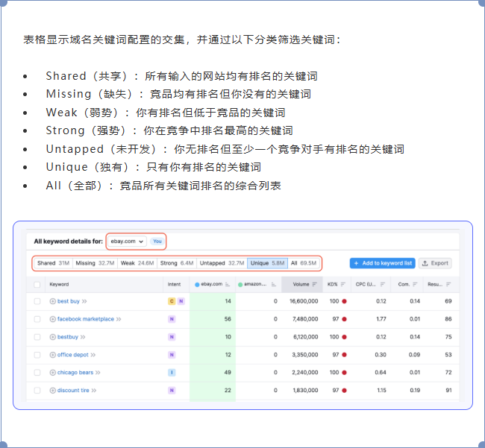Sort by the Volume column sort icon
Image resolution: width=485 pixels, height=448 pixels.
(x=315, y=284)
